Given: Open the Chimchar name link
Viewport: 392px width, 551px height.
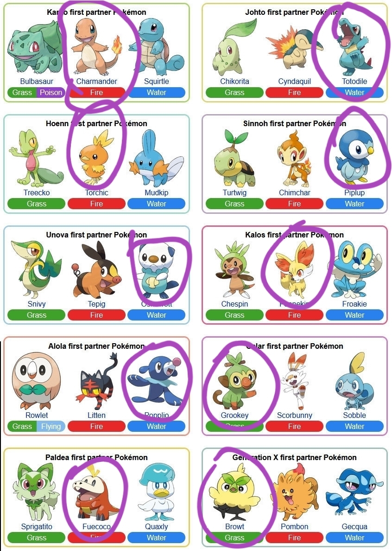Looking at the screenshot, I should (x=294, y=192).
